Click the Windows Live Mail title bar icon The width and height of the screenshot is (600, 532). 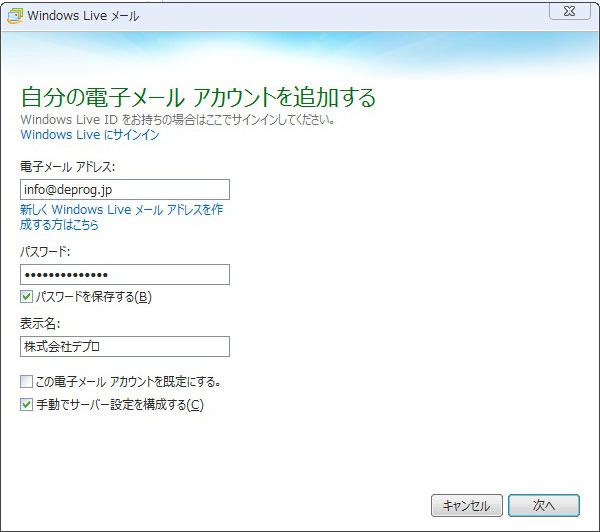(x=15, y=16)
